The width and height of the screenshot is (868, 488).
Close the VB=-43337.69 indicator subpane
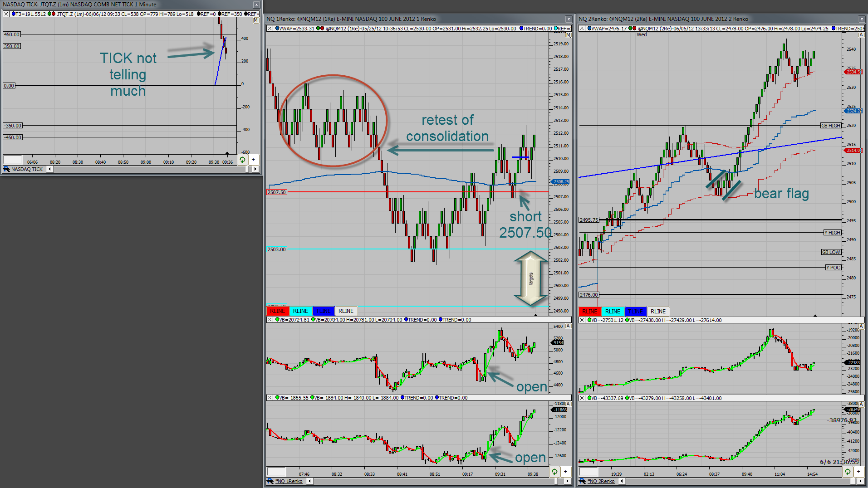pos(582,398)
